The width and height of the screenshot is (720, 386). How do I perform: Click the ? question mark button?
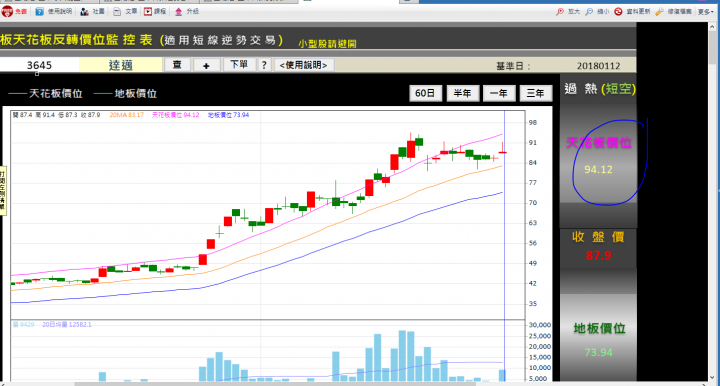coord(264,65)
